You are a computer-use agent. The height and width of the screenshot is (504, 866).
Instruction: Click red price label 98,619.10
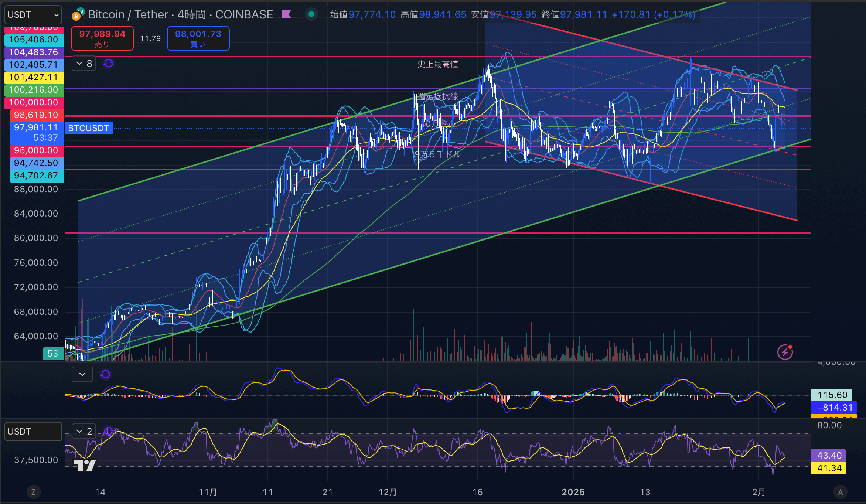pyautogui.click(x=37, y=115)
